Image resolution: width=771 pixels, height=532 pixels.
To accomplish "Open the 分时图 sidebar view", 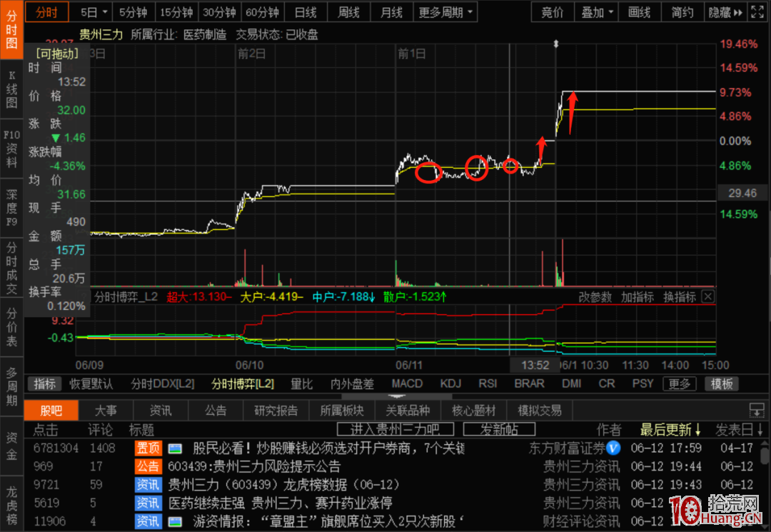I will (11, 29).
